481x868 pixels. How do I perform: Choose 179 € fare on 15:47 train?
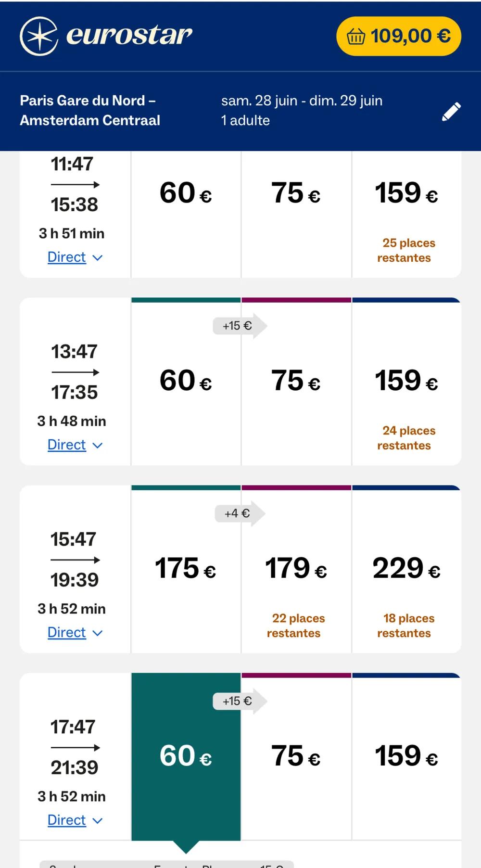pyautogui.click(x=296, y=569)
